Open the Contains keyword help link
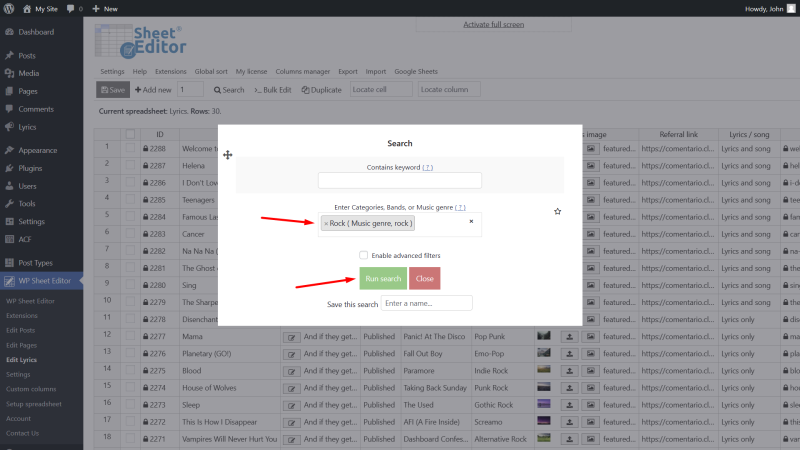 tap(428, 167)
